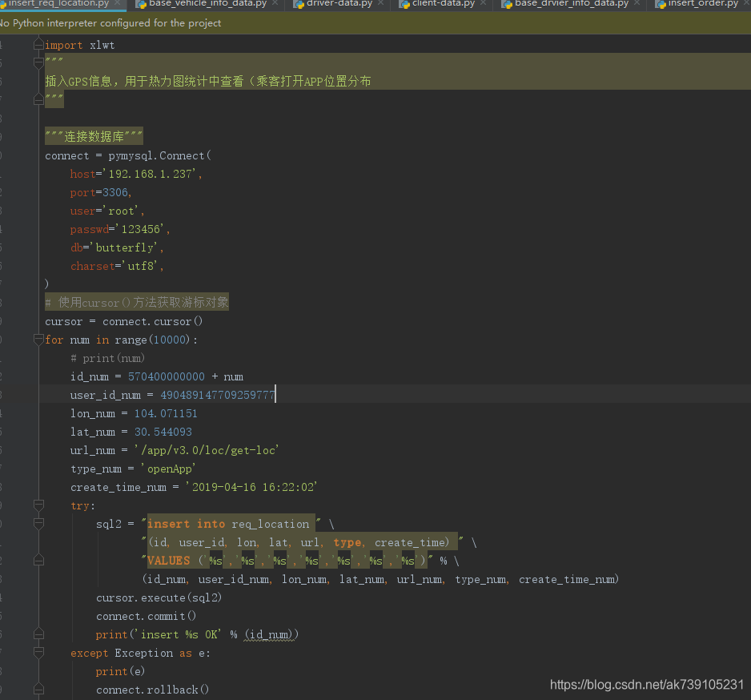
Task: Click the Python file icon on base_vehicle_info_data.py tab
Action: pos(140,4)
